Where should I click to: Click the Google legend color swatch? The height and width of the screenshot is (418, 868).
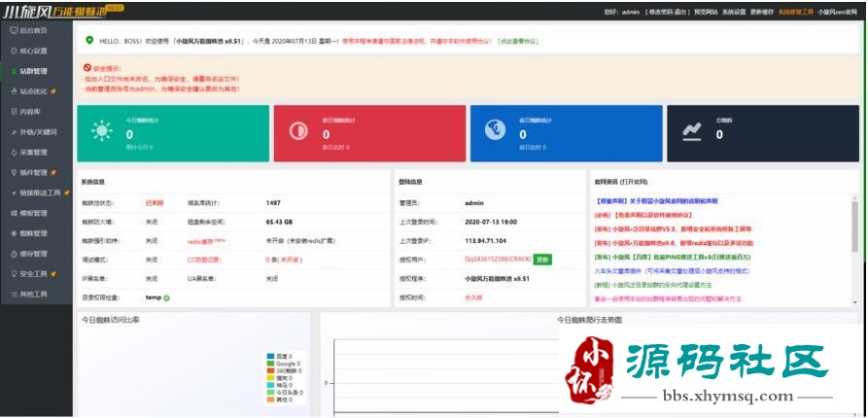coord(270,364)
